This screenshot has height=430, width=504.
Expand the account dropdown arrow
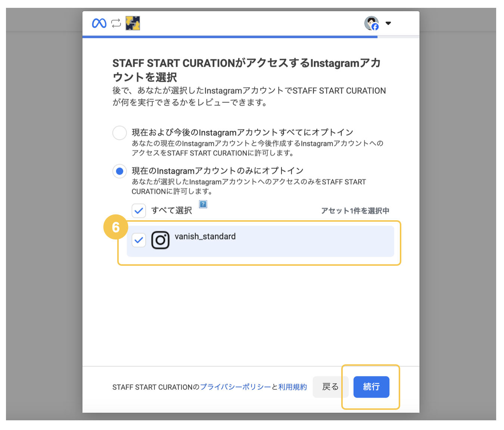[x=388, y=23]
